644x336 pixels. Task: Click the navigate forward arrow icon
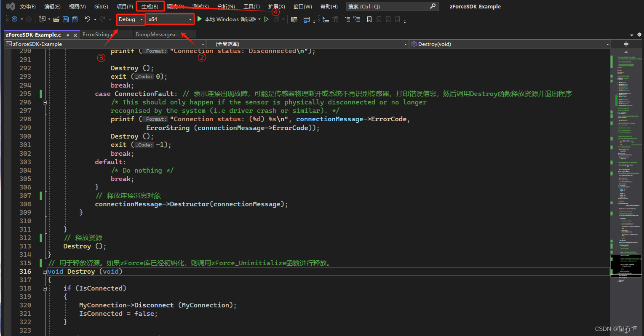29,19
